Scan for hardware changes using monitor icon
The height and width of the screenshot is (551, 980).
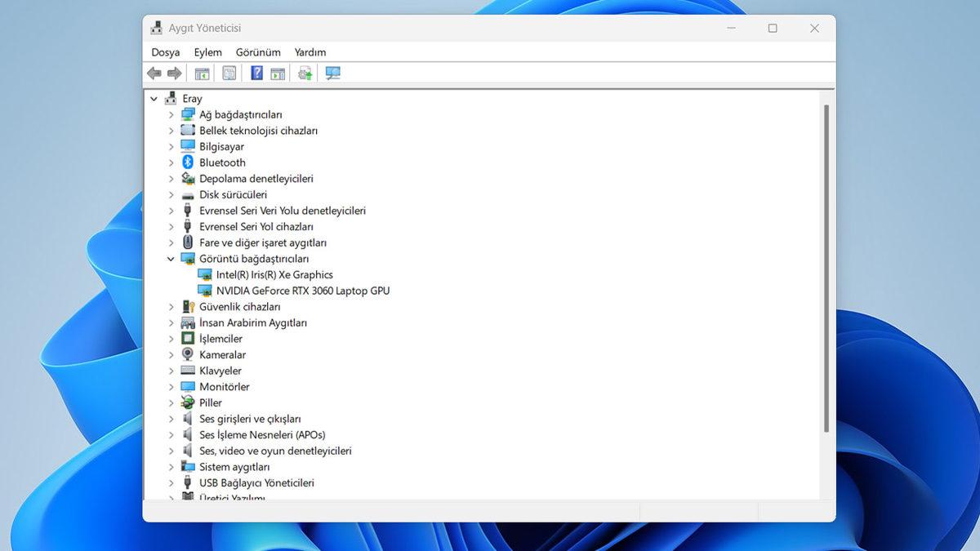332,73
